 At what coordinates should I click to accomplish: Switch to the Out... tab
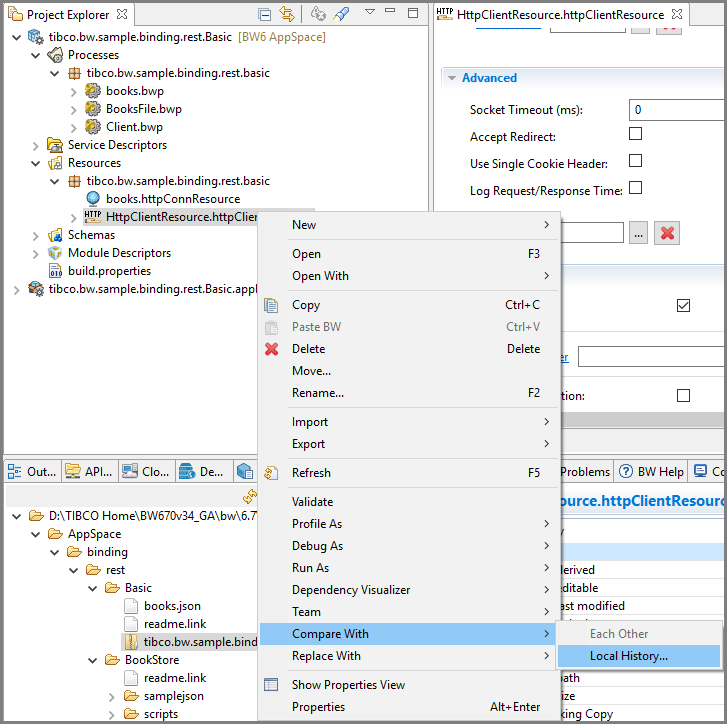32,471
